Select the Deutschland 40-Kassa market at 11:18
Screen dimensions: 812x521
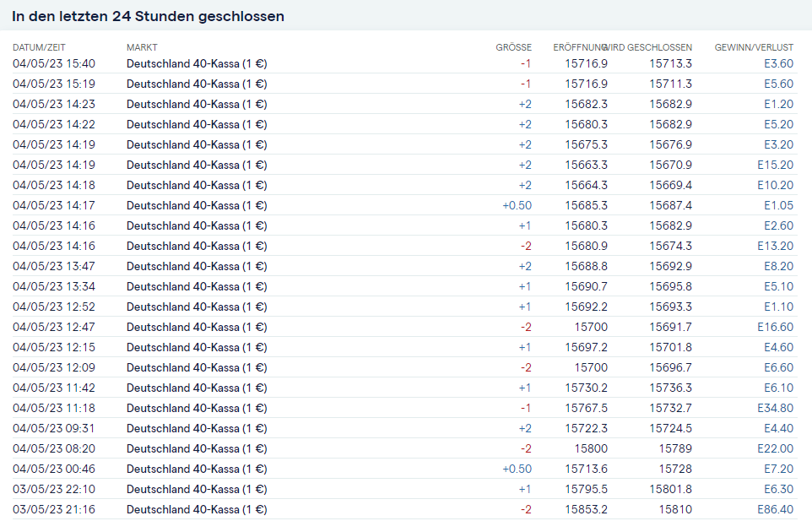pyautogui.click(x=197, y=408)
